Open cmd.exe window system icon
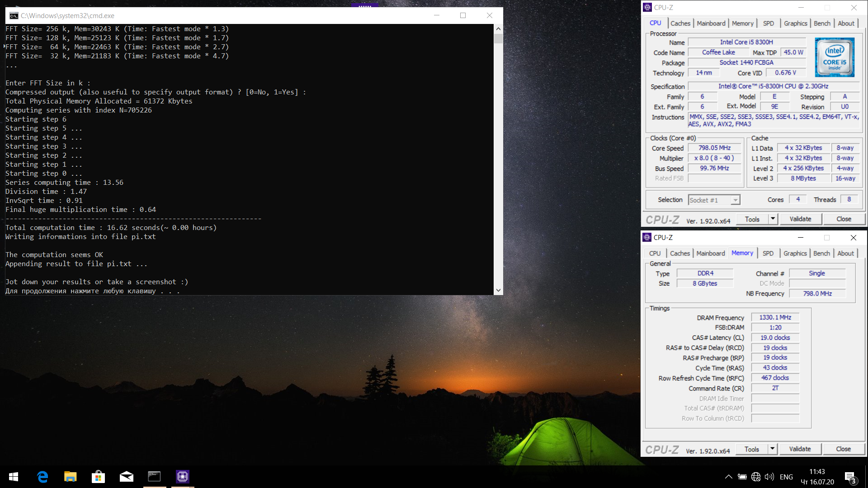Image resolution: width=868 pixels, height=488 pixels. click(x=14, y=15)
